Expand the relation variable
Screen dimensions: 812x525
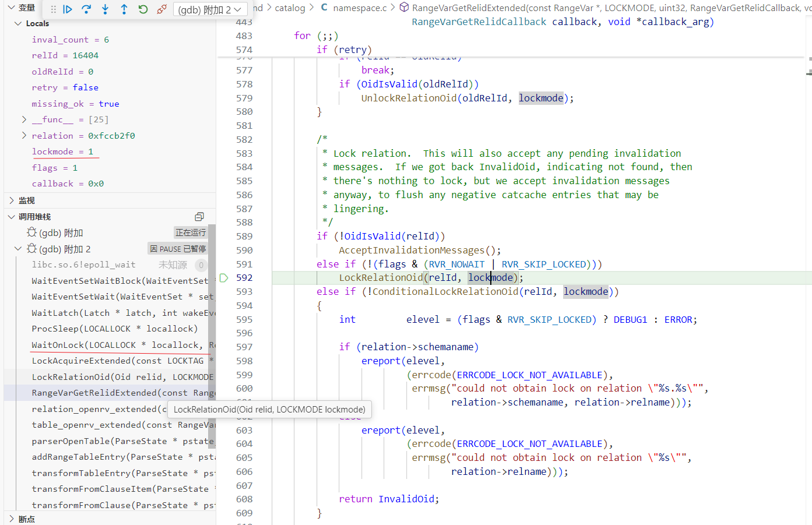(24, 136)
